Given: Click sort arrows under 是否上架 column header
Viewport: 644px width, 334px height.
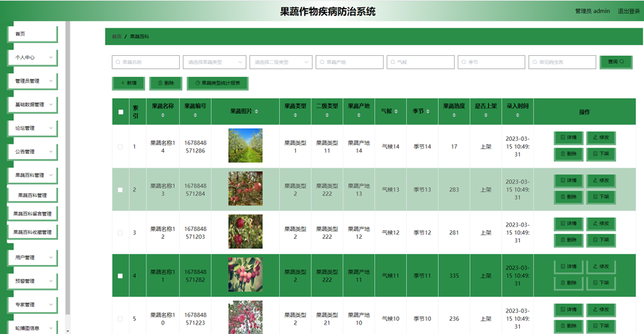Looking at the screenshot, I should click(x=486, y=115).
